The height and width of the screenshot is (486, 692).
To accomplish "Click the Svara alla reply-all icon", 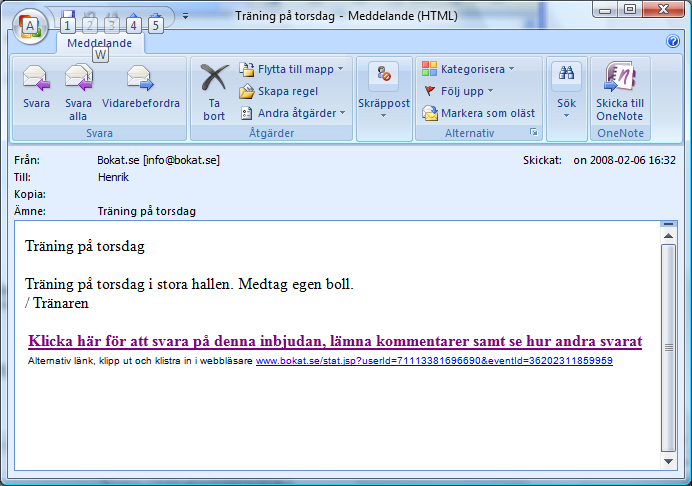I will pos(79,77).
